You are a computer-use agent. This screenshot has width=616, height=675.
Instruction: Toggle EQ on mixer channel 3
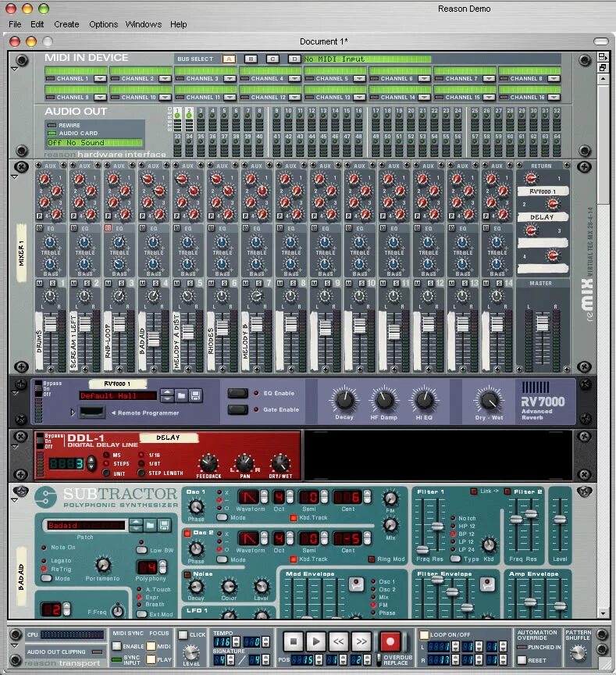tap(108, 228)
